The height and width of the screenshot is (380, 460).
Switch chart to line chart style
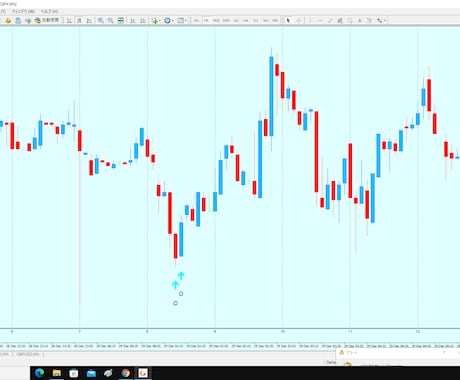[x=89, y=21]
